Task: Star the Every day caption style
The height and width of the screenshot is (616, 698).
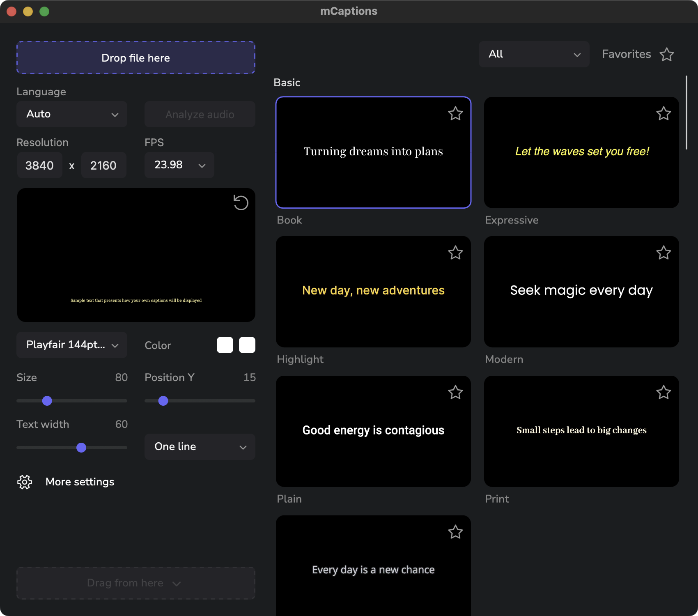Action: [455, 532]
